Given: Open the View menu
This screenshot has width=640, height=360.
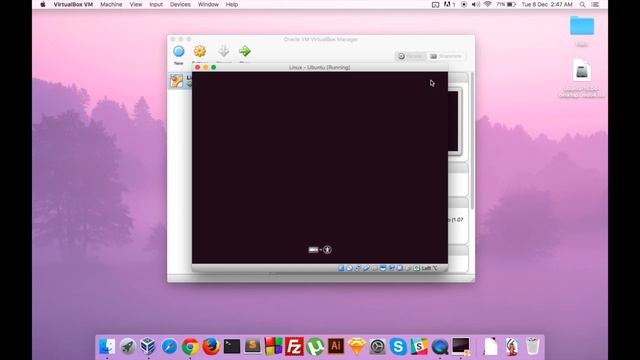Looking at the screenshot, I should coord(136,4).
